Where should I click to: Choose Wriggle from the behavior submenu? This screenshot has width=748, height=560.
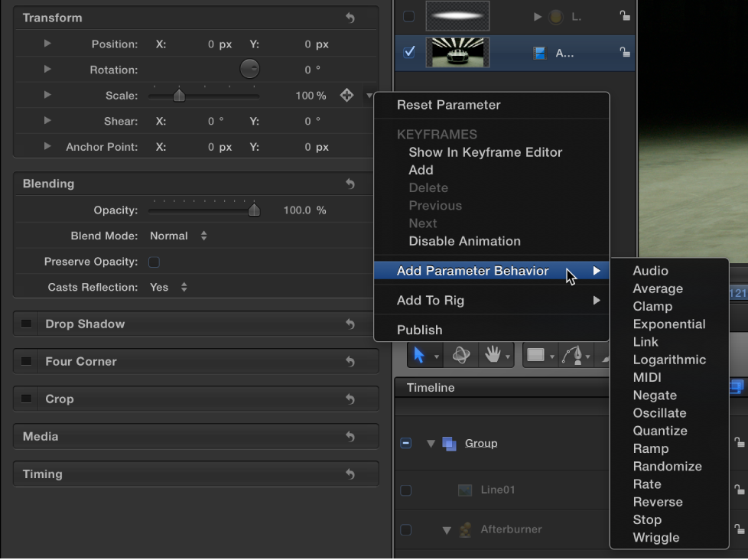tap(655, 538)
